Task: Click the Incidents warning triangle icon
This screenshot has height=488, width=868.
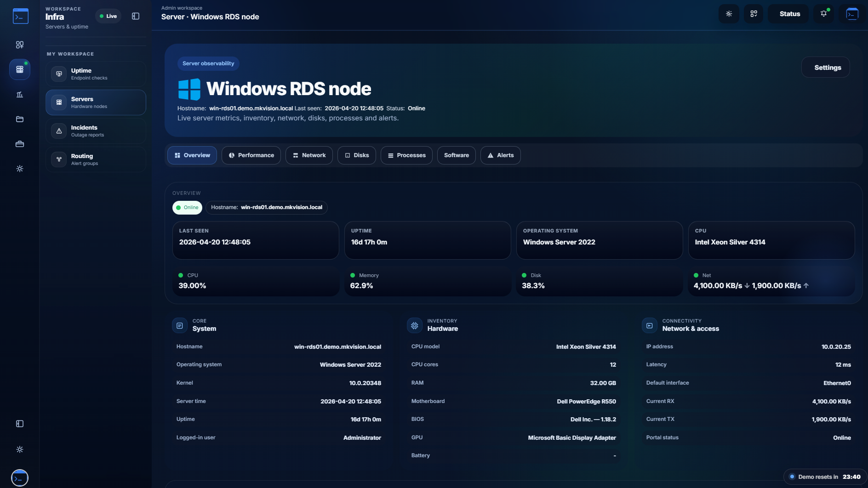Action: 59,131
